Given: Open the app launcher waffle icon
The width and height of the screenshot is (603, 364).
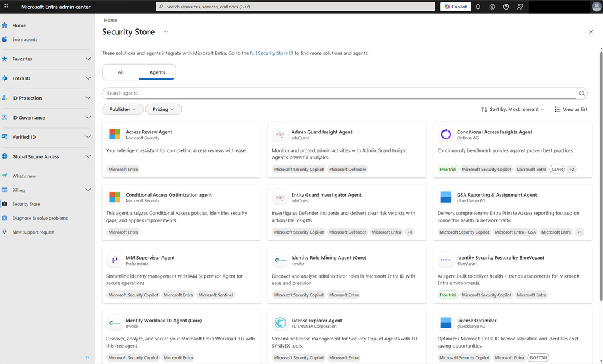Looking at the screenshot, I should (x=6, y=7).
